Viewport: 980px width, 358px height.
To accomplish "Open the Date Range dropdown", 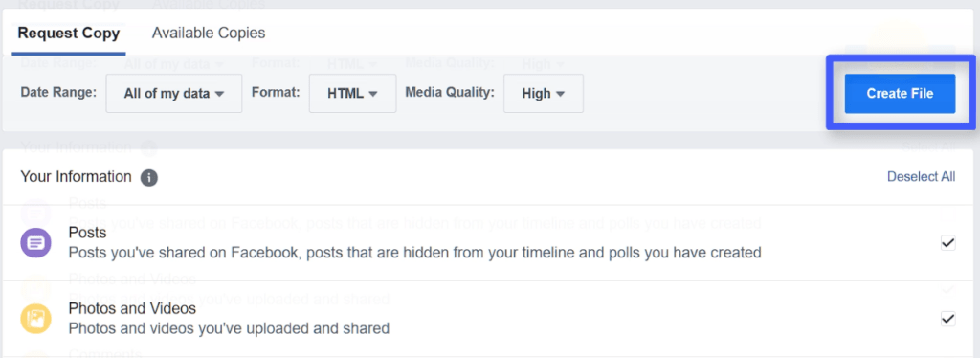I will click(x=174, y=93).
